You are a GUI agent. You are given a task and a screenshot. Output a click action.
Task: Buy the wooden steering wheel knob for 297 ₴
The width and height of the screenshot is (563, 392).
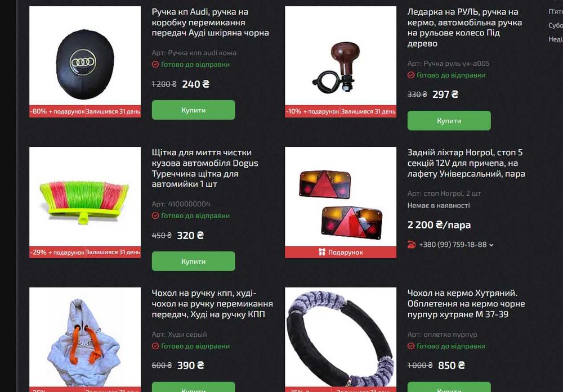(449, 120)
